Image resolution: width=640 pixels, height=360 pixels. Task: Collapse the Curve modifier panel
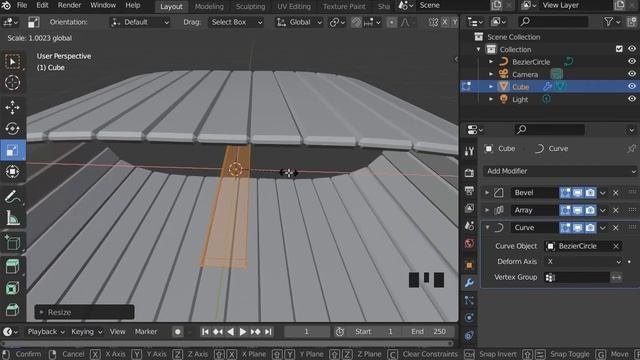pos(487,228)
